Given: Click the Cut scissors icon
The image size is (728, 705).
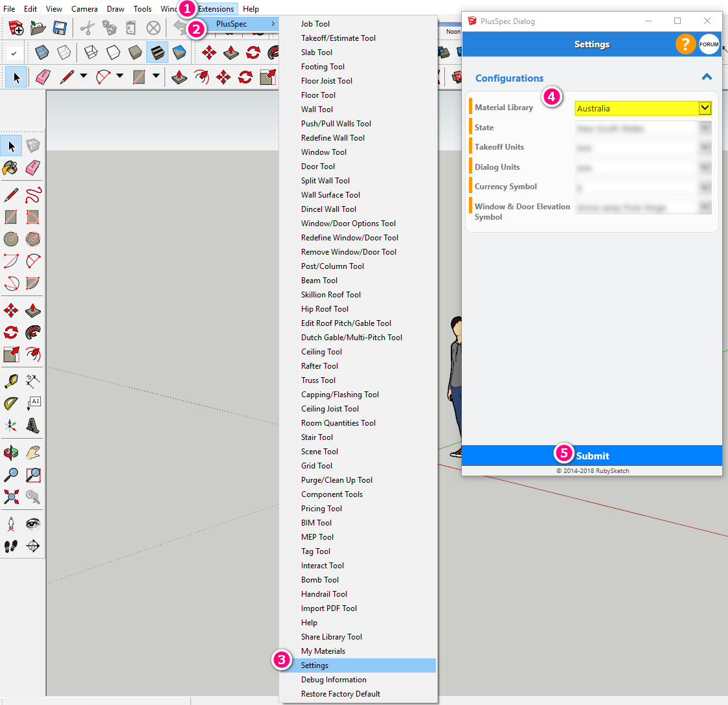Looking at the screenshot, I should point(87,28).
